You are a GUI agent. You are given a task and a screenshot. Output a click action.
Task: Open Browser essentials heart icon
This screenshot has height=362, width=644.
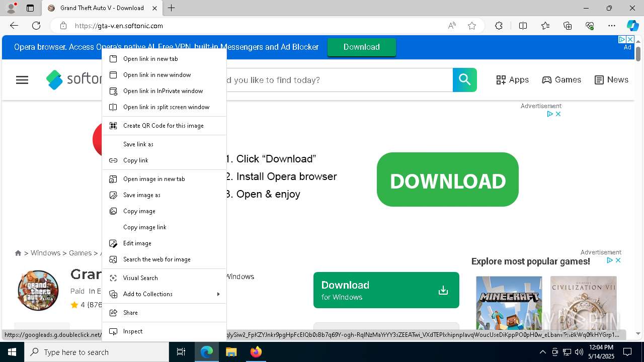point(590,26)
